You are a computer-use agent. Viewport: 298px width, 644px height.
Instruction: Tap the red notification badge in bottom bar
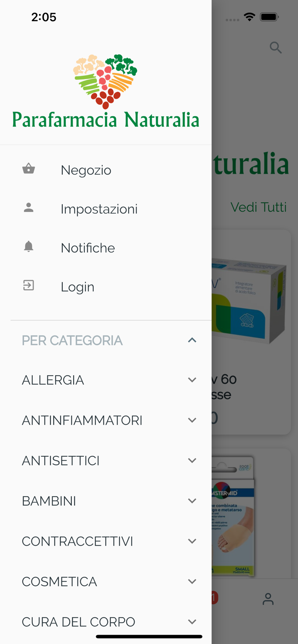point(215,597)
